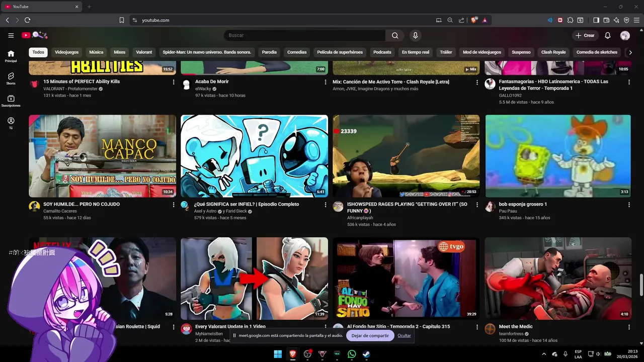Open options for 15 Minutes of PERFECT Ability Kills
Screen dimensions: 644x362
tap(174, 82)
